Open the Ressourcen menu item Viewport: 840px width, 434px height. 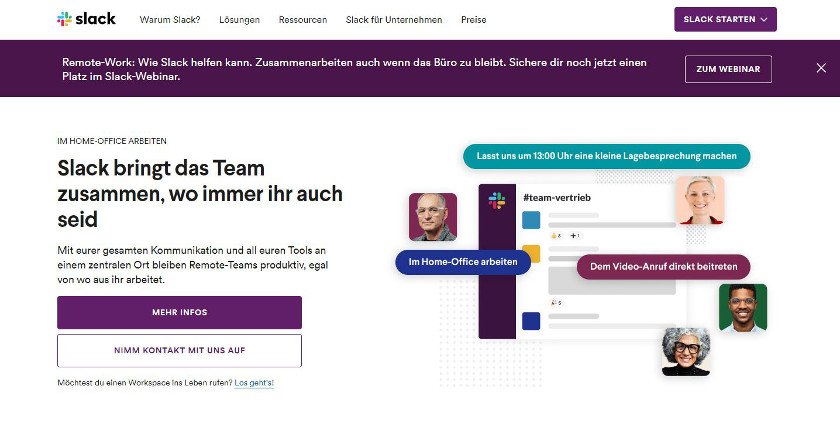pyautogui.click(x=303, y=20)
